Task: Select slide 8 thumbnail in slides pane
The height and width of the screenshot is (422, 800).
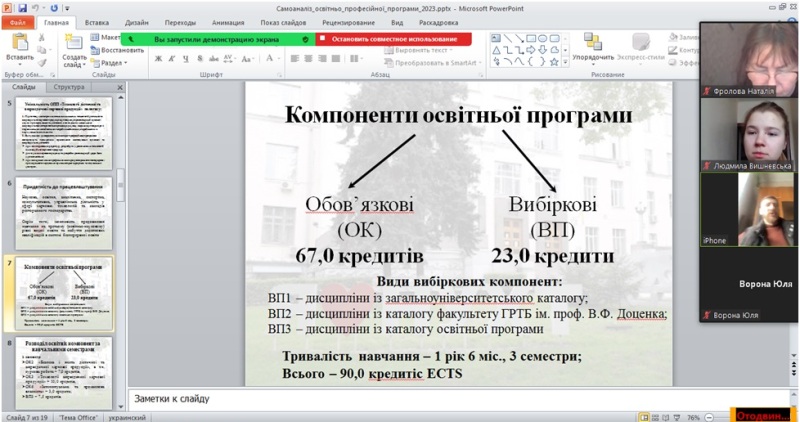Action: tap(64, 373)
